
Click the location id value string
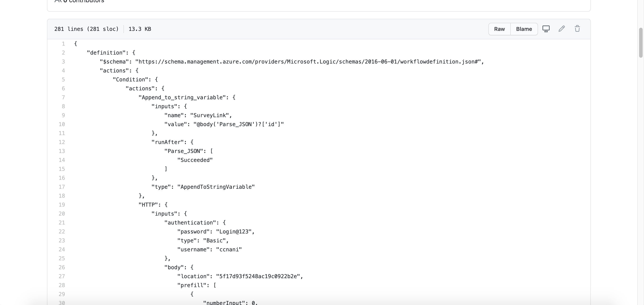[258, 276]
